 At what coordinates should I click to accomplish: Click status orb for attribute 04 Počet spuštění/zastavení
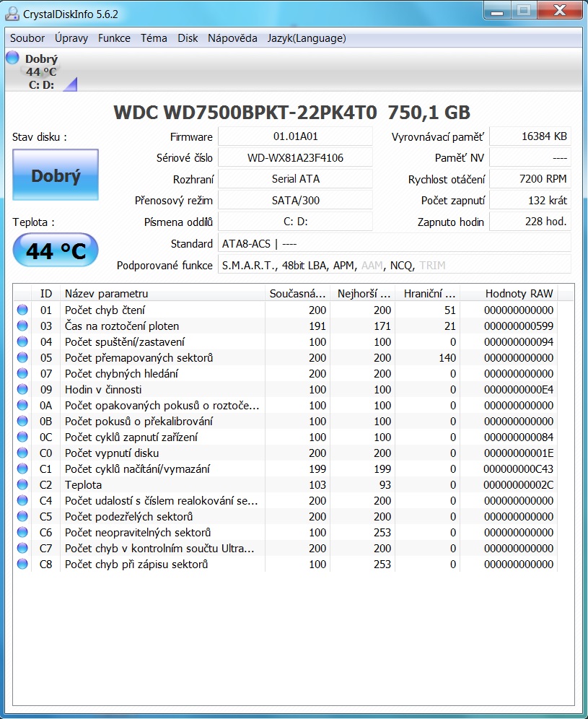point(22,341)
